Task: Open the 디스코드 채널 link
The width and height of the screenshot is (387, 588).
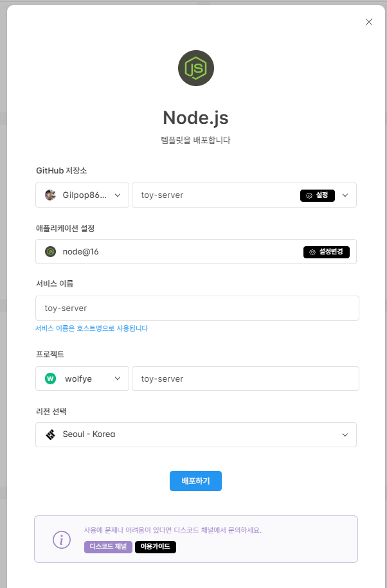Action: pyautogui.click(x=108, y=547)
